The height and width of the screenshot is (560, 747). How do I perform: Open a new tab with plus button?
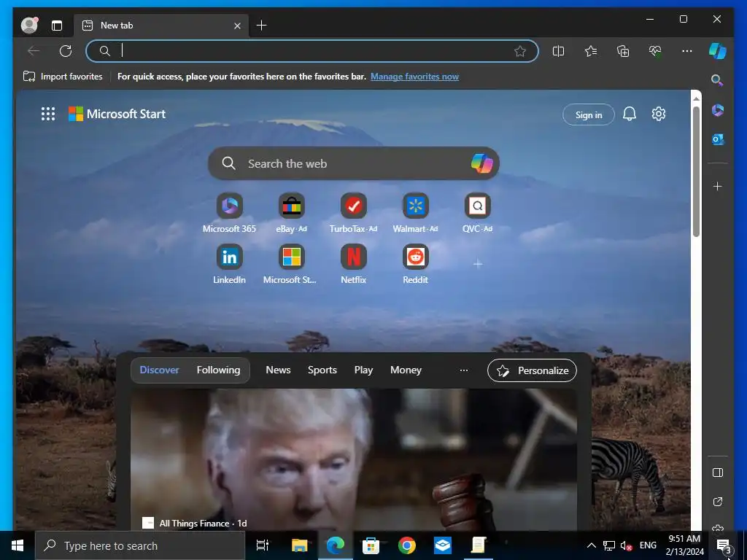click(x=262, y=26)
